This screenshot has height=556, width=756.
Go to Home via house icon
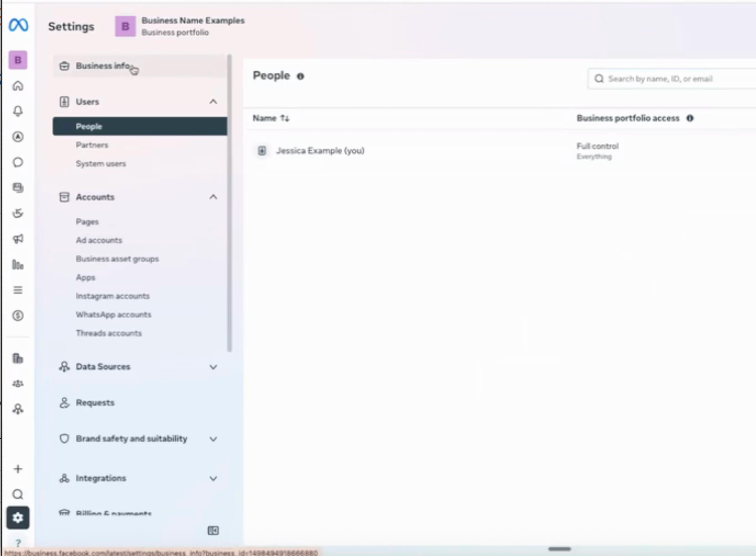pyautogui.click(x=18, y=86)
